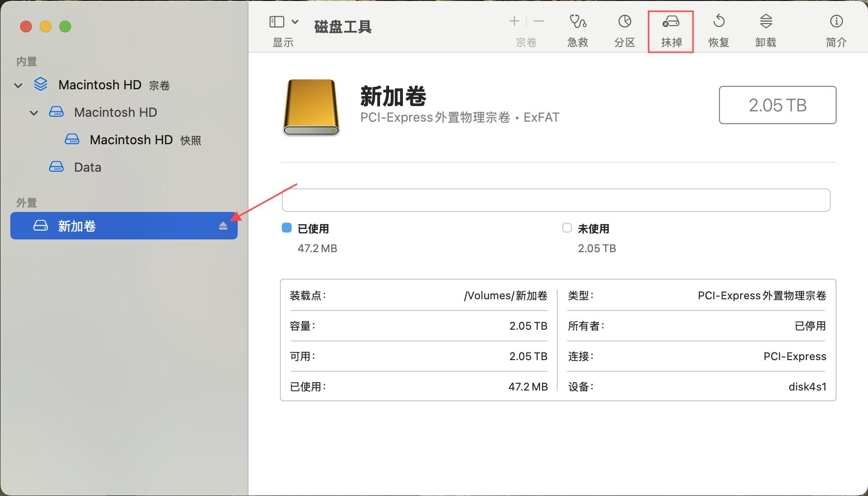Screen dimensions: 868x496
Task: Open the 显示 view dropdown chevron
Action: point(295,22)
